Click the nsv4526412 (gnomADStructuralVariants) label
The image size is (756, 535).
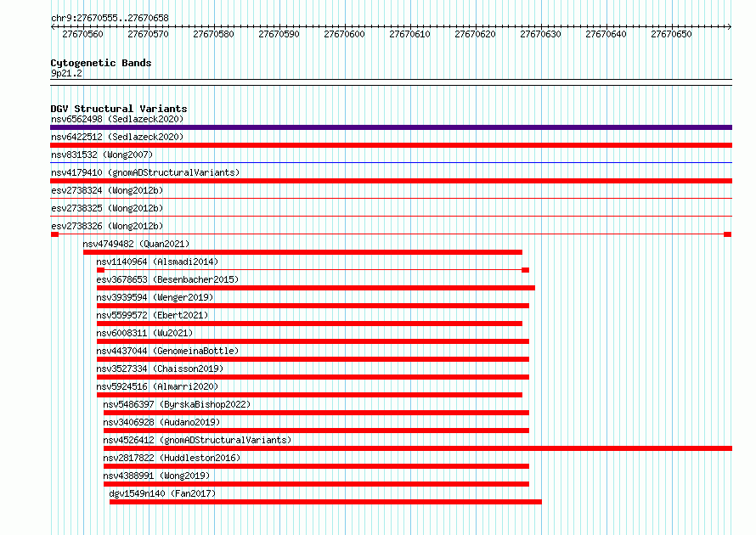[x=197, y=440]
